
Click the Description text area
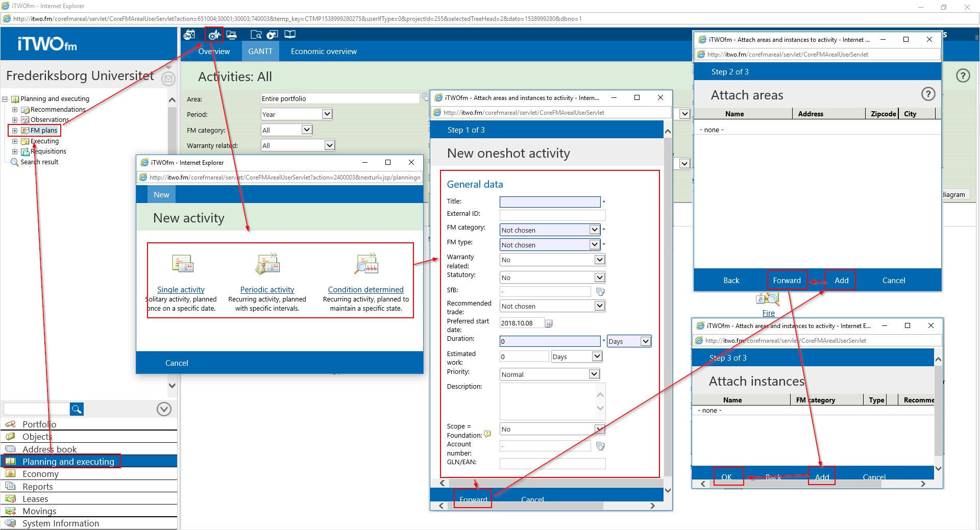click(547, 401)
